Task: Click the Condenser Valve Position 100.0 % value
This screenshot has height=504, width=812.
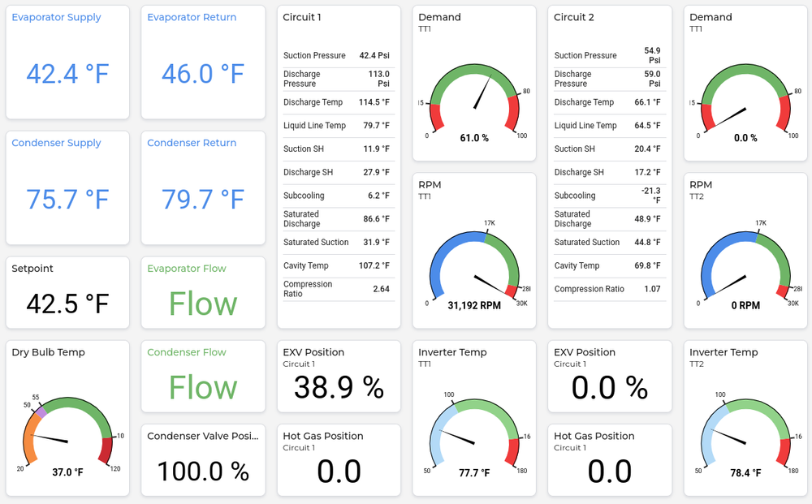Action: coord(203,472)
